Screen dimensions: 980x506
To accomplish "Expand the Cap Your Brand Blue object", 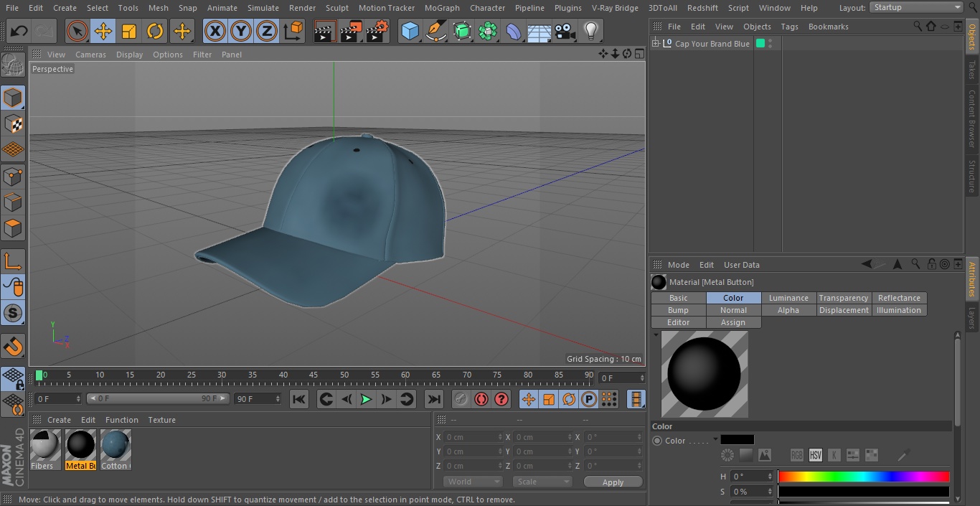I will 655,44.
